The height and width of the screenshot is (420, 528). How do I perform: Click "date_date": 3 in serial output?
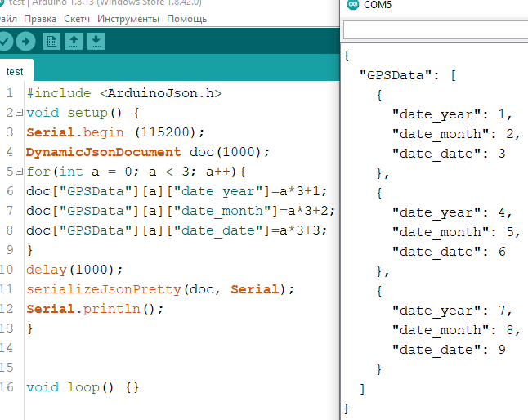[449, 154]
